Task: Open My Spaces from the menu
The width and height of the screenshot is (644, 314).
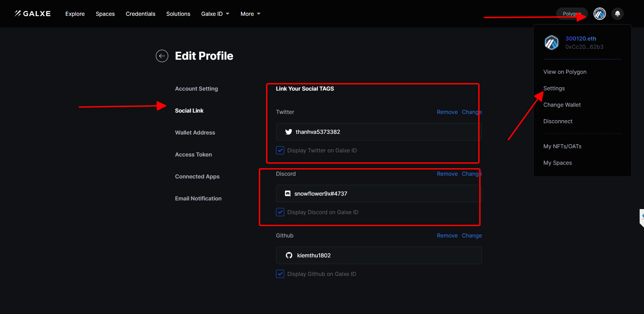Action: click(557, 163)
